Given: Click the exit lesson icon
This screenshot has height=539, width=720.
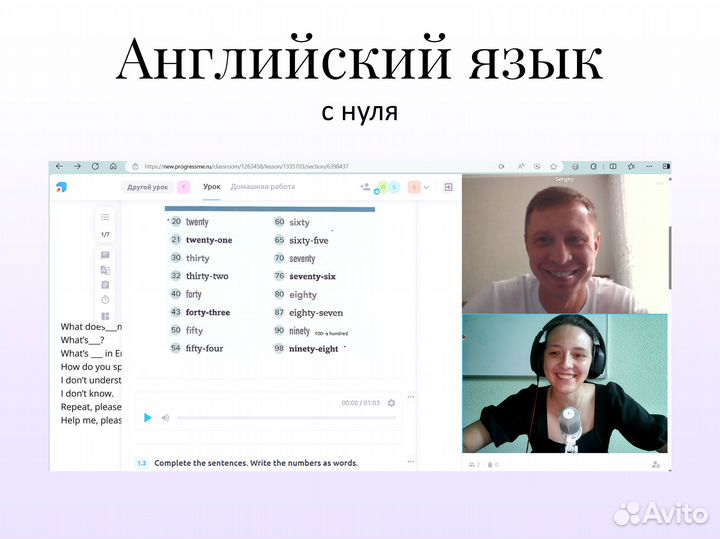Looking at the screenshot, I should click(448, 187).
